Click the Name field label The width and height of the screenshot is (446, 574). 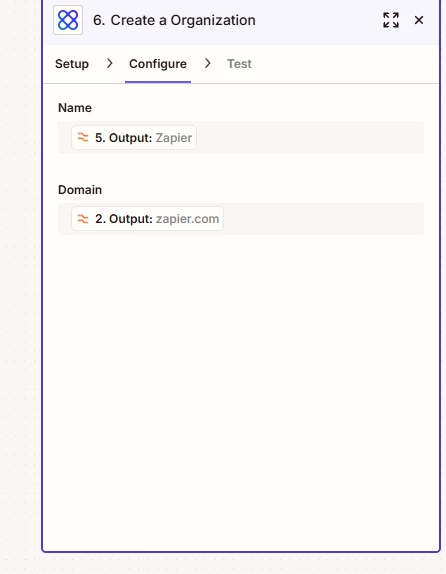[75, 108]
